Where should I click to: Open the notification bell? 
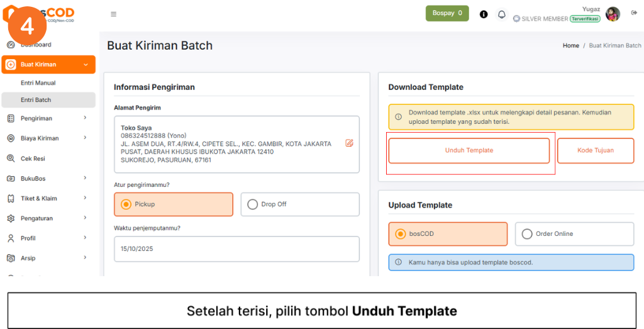point(502,14)
